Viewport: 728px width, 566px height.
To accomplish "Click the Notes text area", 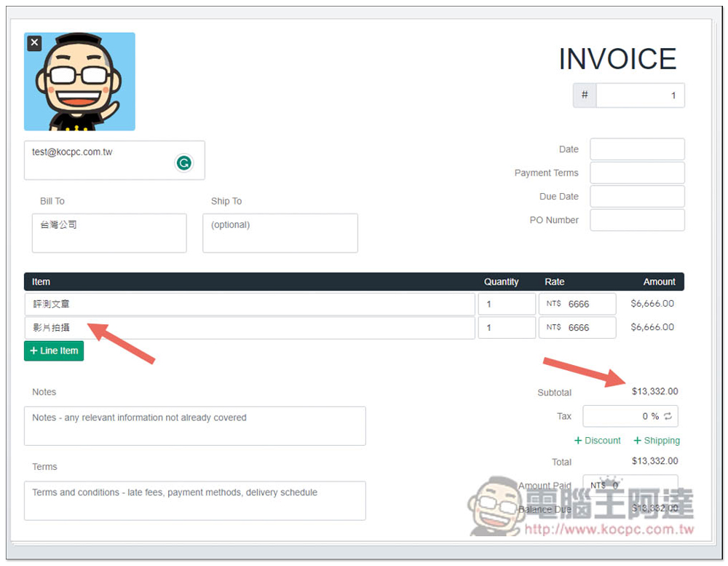I will coord(194,426).
